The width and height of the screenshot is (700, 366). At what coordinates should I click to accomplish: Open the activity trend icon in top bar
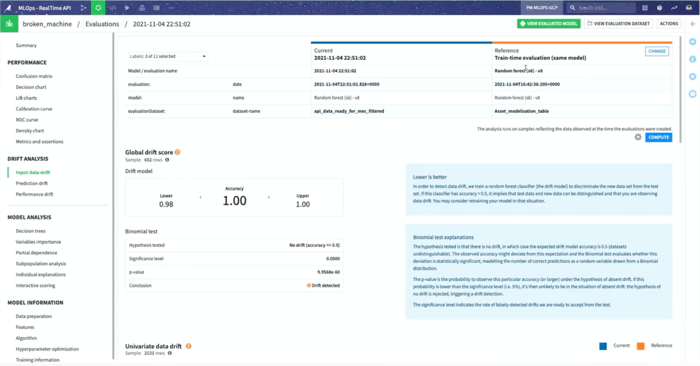click(x=674, y=8)
